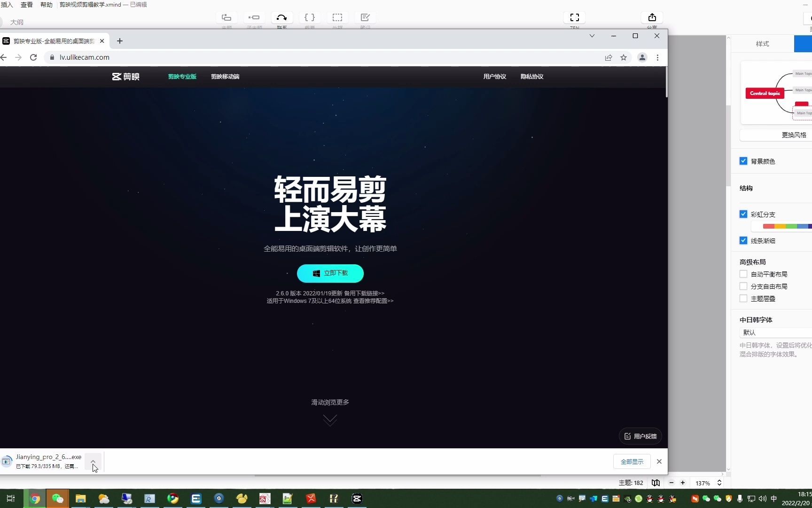Click the XMind Boundary dashed-rectangle icon
Viewport: 812px width, 508px height.
tap(337, 17)
